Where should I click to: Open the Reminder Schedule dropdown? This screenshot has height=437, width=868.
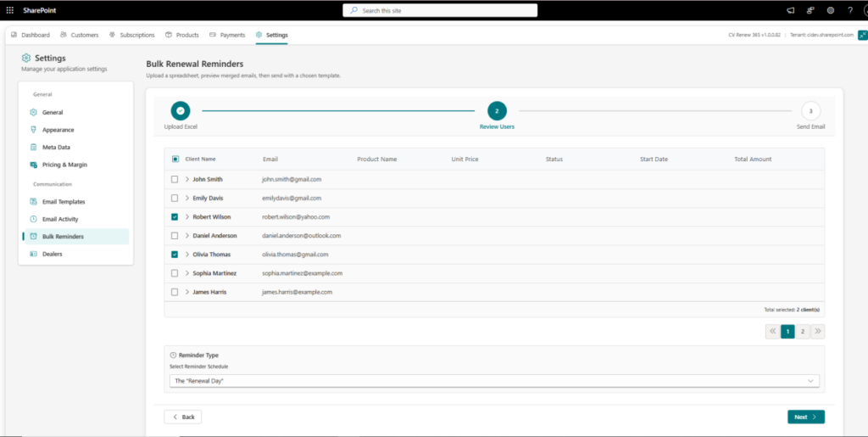pyautogui.click(x=494, y=381)
